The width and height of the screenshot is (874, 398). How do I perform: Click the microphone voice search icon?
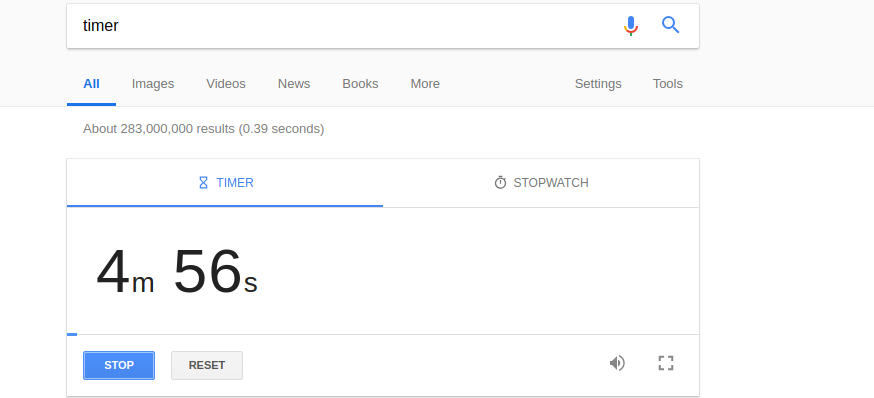point(630,26)
